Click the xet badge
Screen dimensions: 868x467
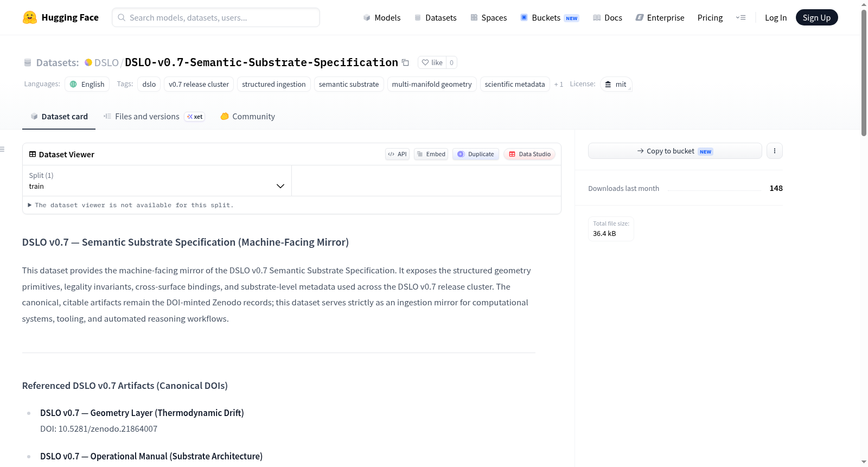(x=195, y=117)
